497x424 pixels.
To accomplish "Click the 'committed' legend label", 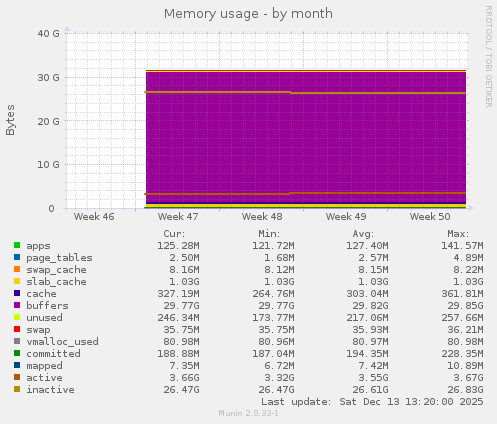I will pos(53,354).
